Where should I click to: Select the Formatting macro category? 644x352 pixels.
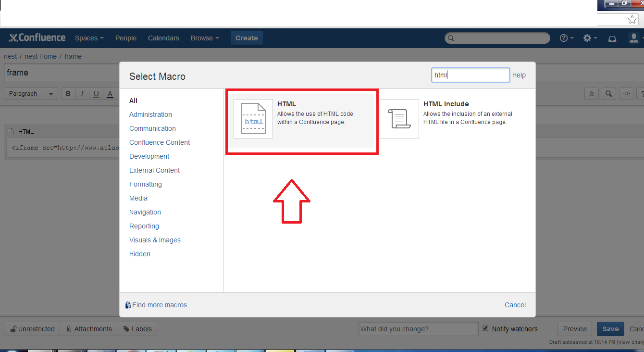pyautogui.click(x=145, y=184)
